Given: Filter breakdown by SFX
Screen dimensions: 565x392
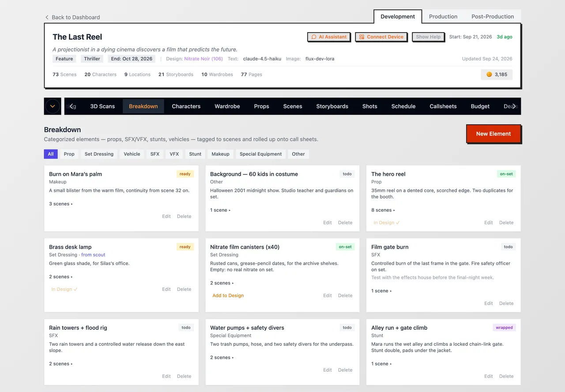Looking at the screenshot, I should 154,154.
